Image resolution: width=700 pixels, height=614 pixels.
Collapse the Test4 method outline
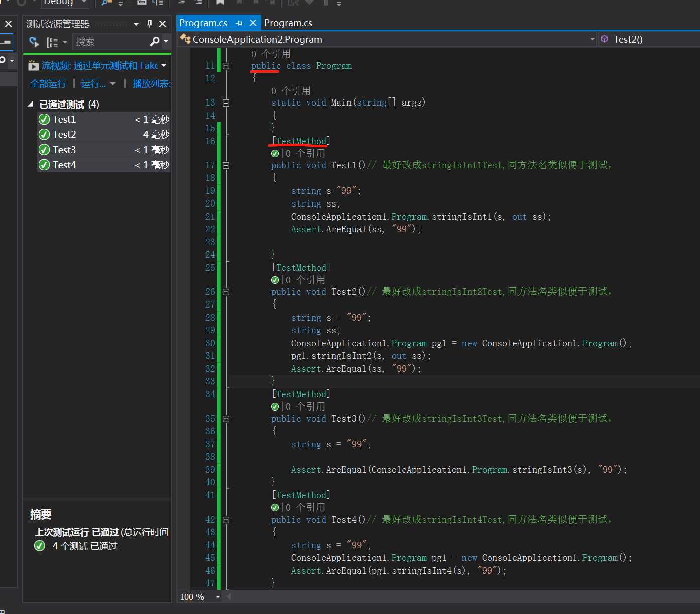[226, 520]
